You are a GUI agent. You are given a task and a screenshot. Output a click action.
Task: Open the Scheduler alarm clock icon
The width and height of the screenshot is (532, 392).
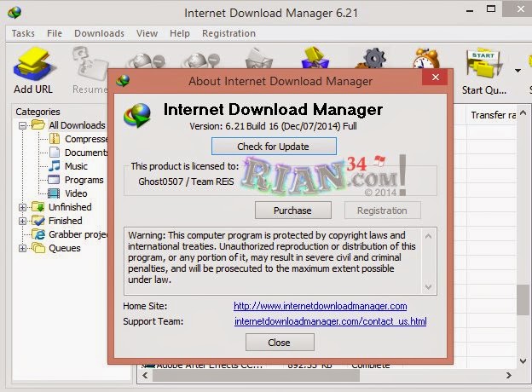pos(426,58)
